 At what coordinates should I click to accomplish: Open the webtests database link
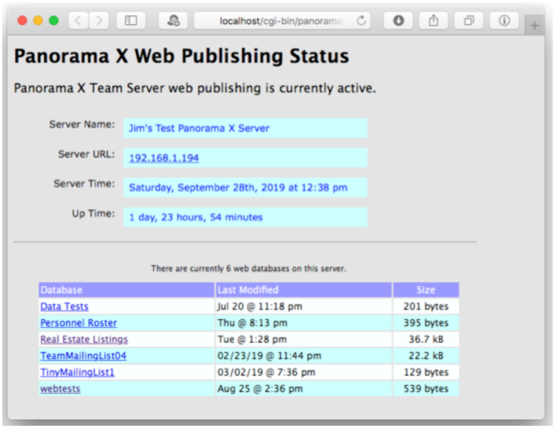tap(60, 389)
